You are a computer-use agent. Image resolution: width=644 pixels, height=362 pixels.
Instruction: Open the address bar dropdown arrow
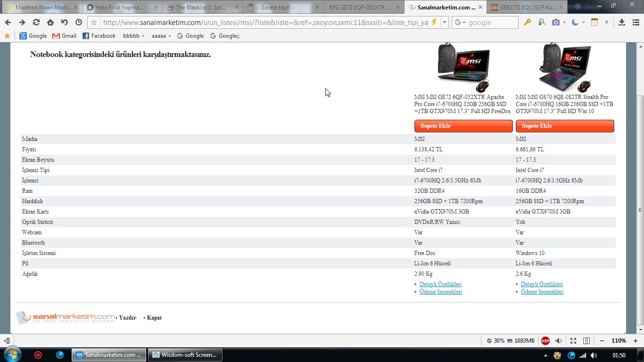point(444,23)
